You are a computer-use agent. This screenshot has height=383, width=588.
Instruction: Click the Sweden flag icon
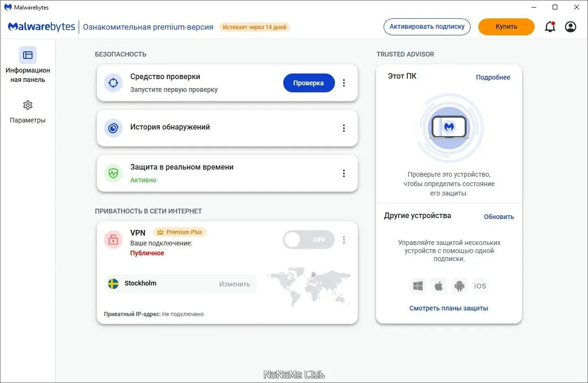point(113,284)
